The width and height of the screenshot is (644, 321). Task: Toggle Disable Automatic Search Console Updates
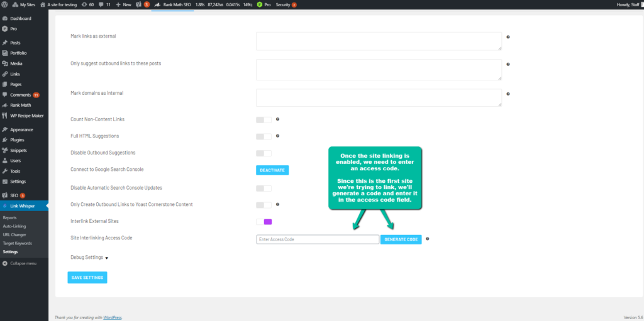click(264, 188)
